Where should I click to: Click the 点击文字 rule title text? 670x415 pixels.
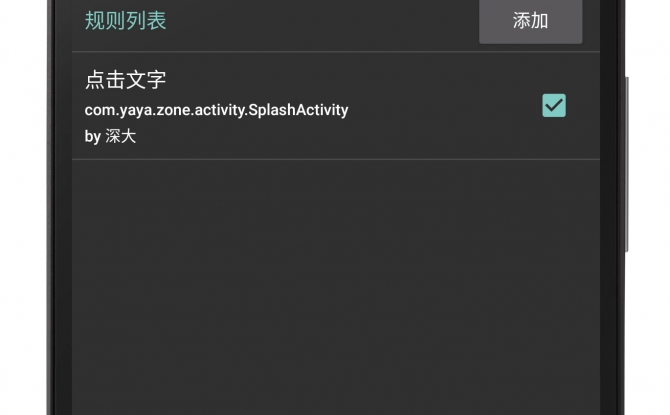click(125, 80)
